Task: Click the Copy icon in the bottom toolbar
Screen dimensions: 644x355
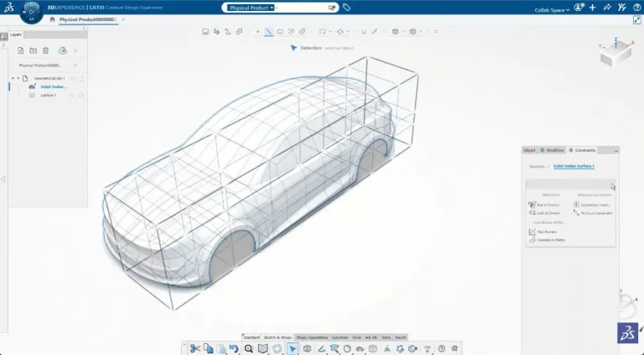Action: [x=208, y=348]
